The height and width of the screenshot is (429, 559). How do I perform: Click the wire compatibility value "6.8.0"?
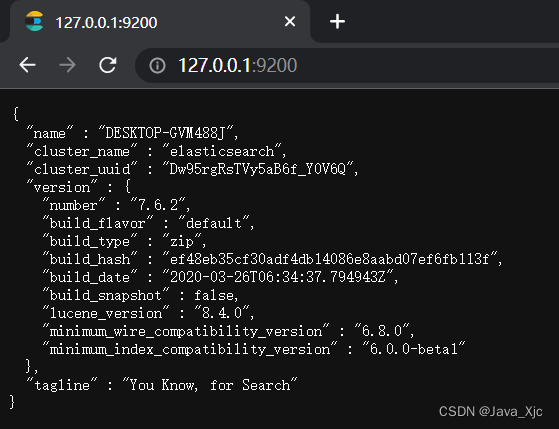click(x=382, y=331)
